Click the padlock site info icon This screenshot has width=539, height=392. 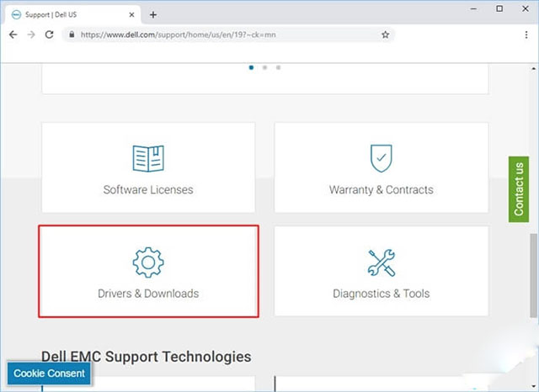click(72, 34)
